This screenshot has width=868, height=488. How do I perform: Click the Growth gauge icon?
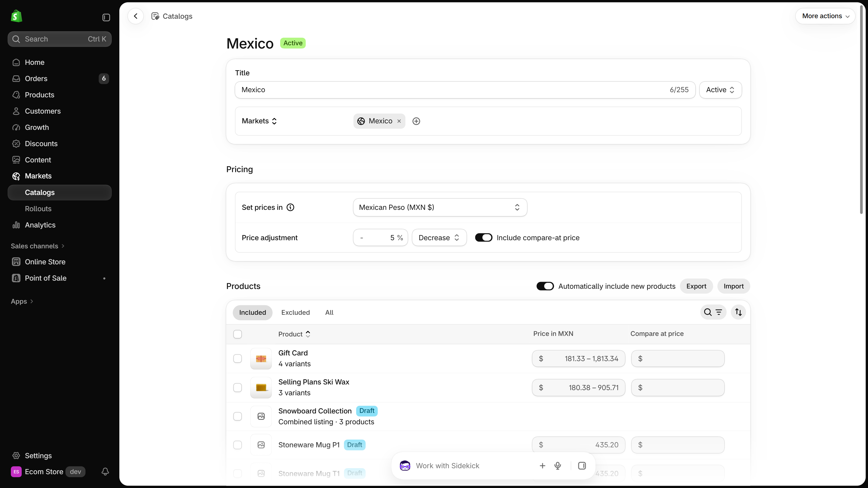click(x=16, y=127)
